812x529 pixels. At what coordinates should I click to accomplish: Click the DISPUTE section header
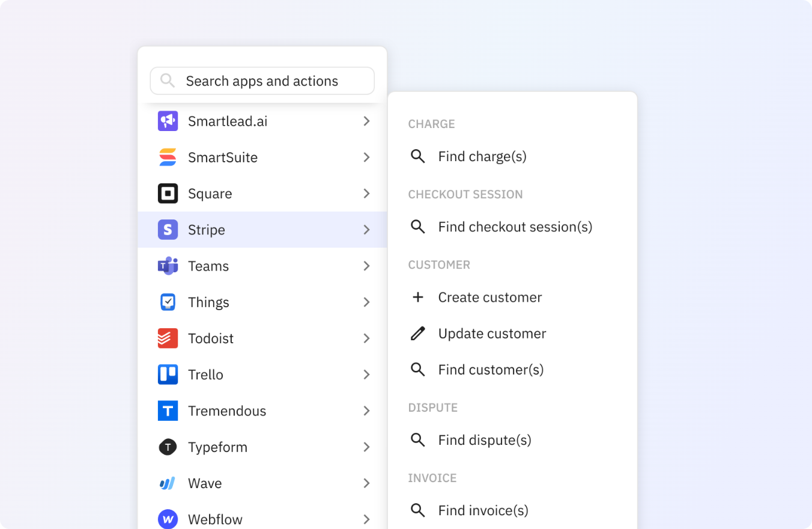point(432,408)
